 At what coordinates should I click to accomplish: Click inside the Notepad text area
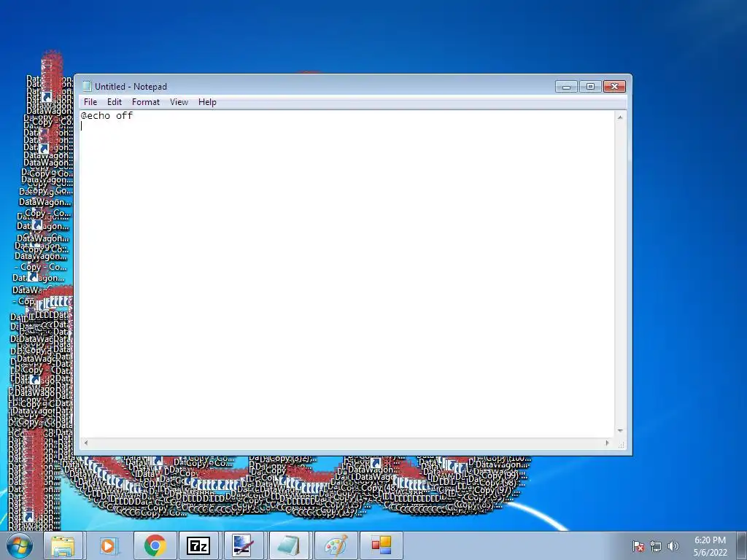coord(347,274)
